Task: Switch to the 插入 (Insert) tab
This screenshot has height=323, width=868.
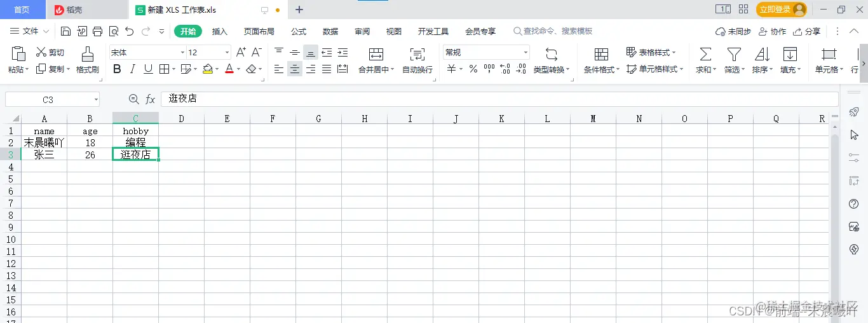Action: tap(219, 31)
